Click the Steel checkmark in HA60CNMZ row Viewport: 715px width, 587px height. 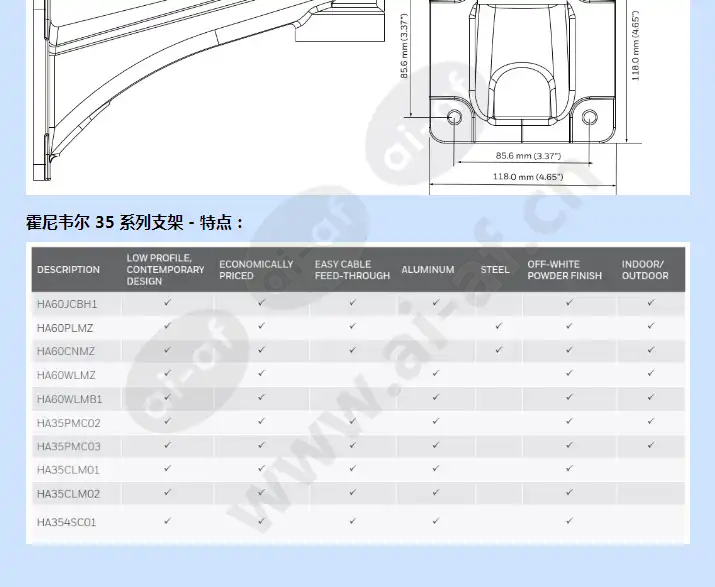(x=498, y=350)
